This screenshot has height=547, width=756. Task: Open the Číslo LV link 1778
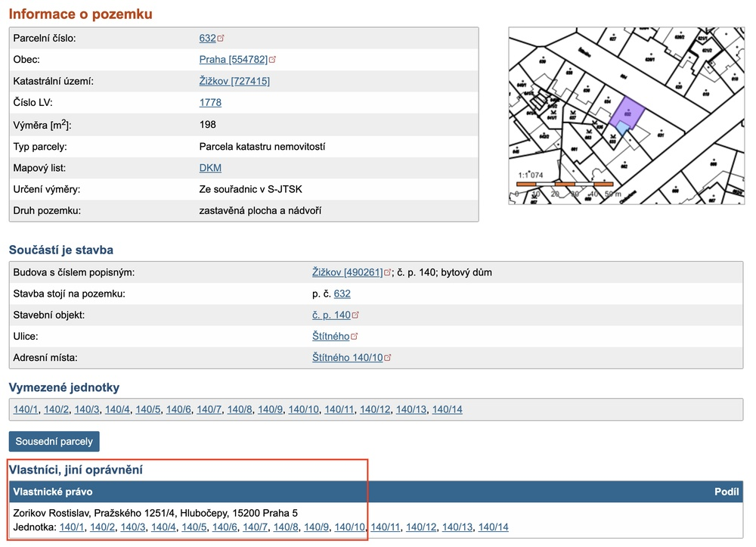(x=210, y=102)
